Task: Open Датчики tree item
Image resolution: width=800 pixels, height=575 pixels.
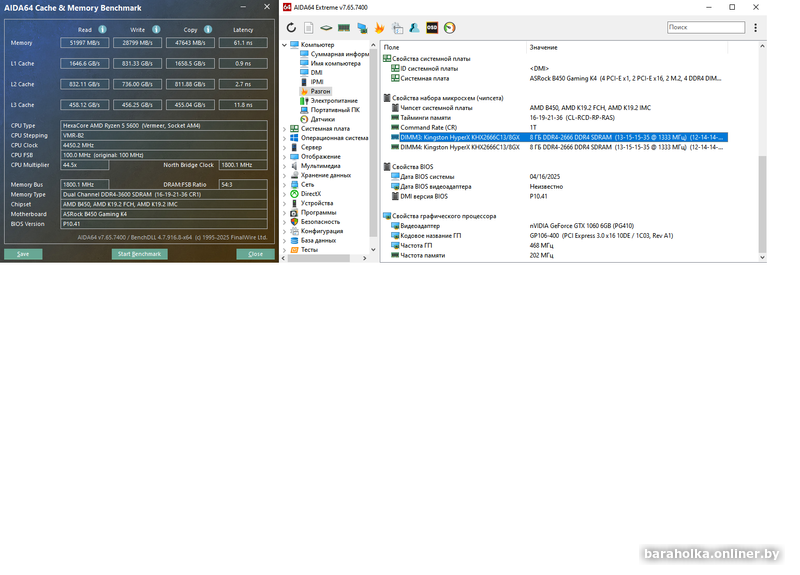Action: click(317, 119)
